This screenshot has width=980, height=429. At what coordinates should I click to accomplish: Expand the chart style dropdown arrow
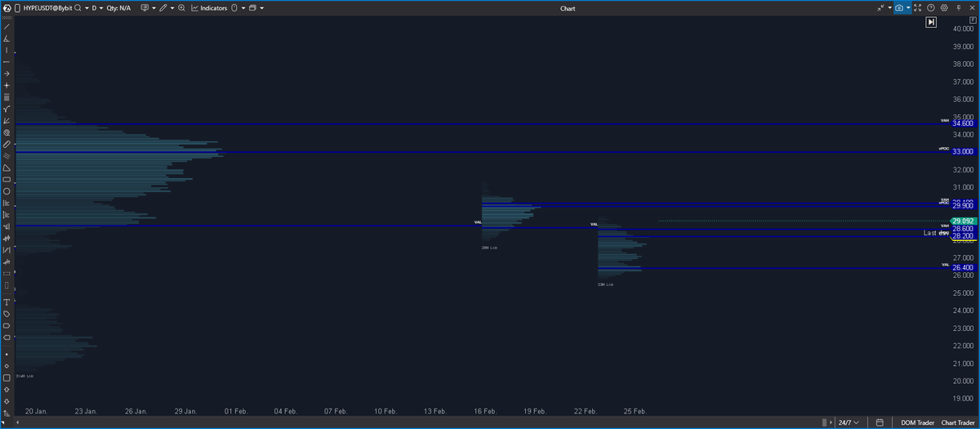tap(154, 8)
